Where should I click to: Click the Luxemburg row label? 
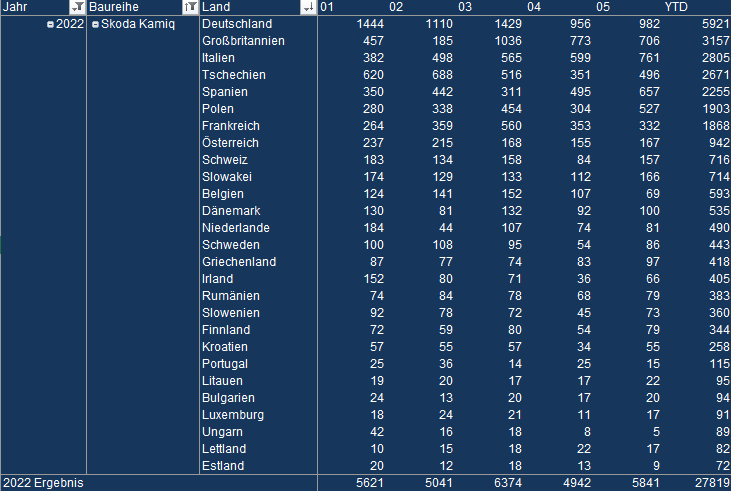click(x=233, y=415)
